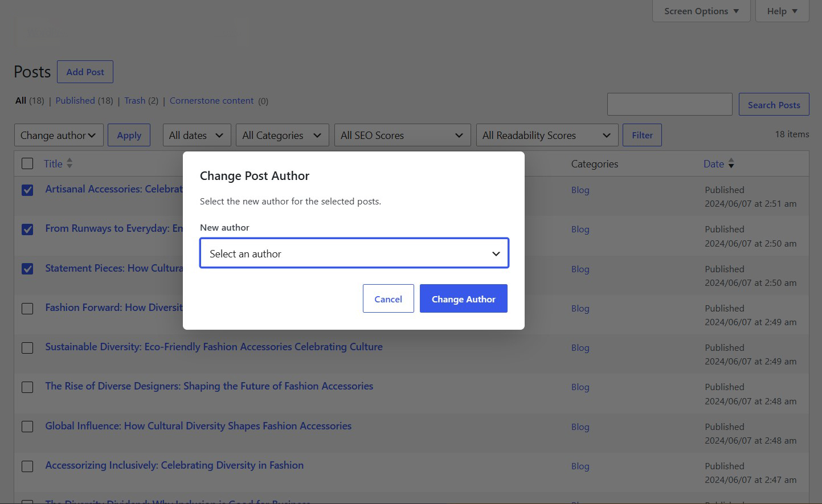Open the All dates filter dropdown
This screenshot has width=822, height=504.
(x=197, y=135)
